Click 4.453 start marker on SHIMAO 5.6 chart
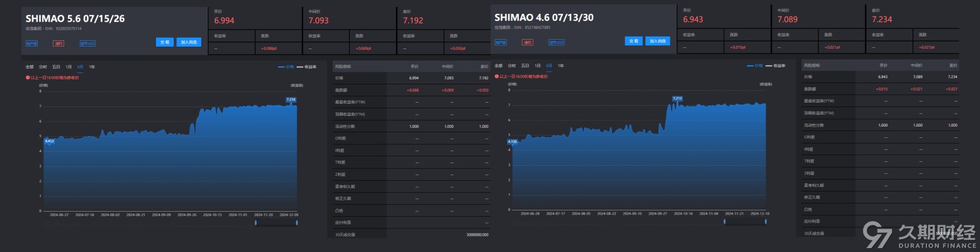 point(49,141)
